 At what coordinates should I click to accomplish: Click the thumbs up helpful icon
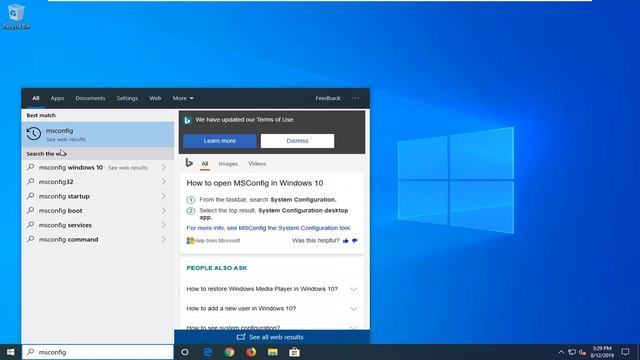(x=346, y=241)
